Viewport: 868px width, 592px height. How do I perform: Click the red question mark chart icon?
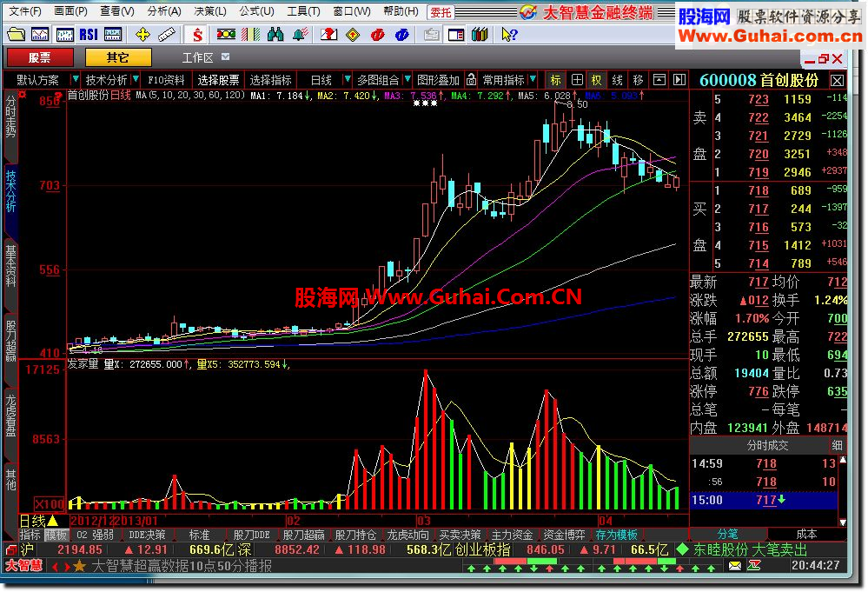click(x=328, y=35)
